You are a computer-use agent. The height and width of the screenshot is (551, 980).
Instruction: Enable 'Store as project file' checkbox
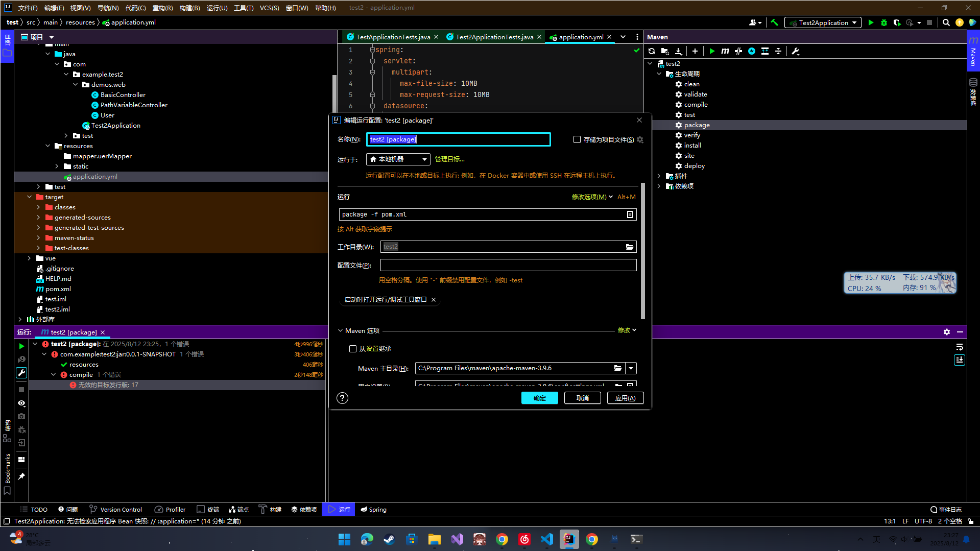tap(577, 139)
